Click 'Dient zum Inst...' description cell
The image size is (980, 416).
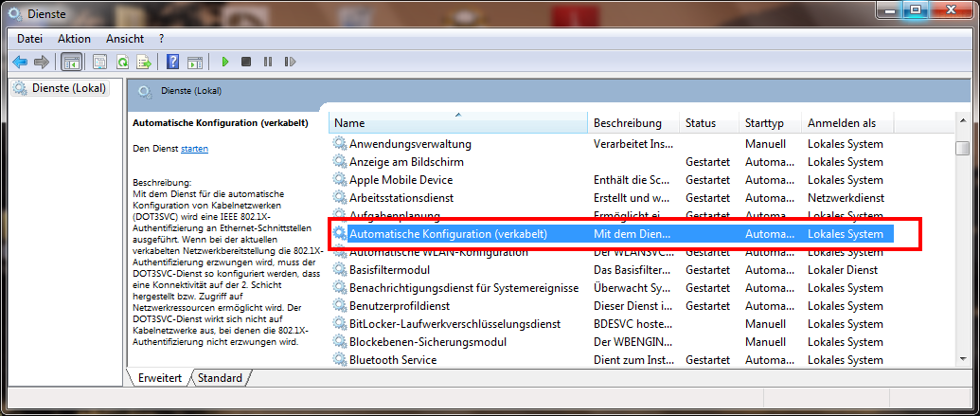point(633,360)
